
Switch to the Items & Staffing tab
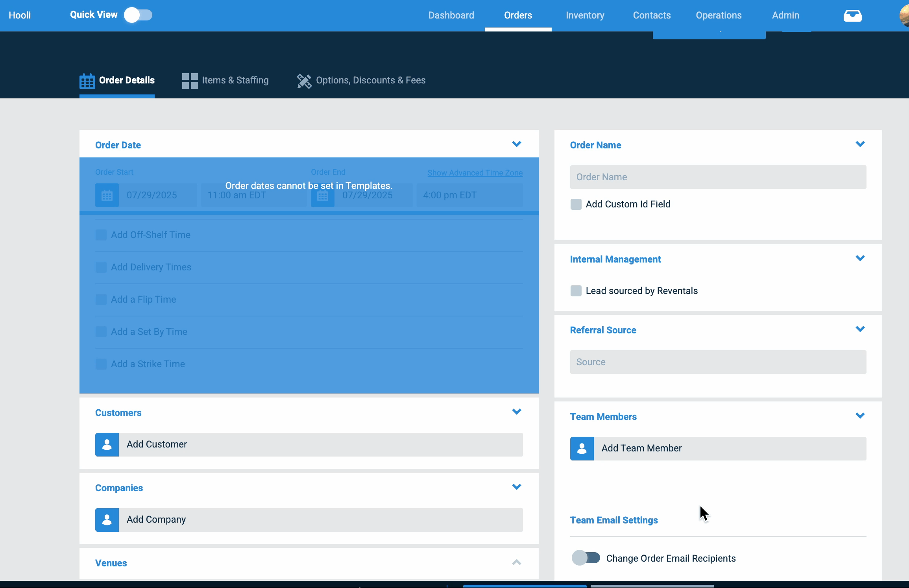[x=225, y=81]
